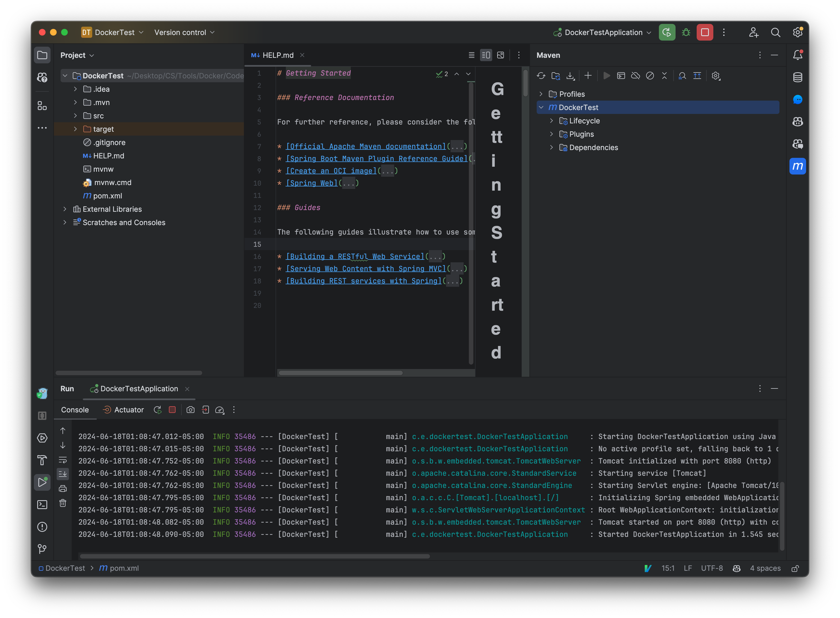The image size is (840, 618).
Task: Start debugging with the bug icon
Action: (x=686, y=33)
